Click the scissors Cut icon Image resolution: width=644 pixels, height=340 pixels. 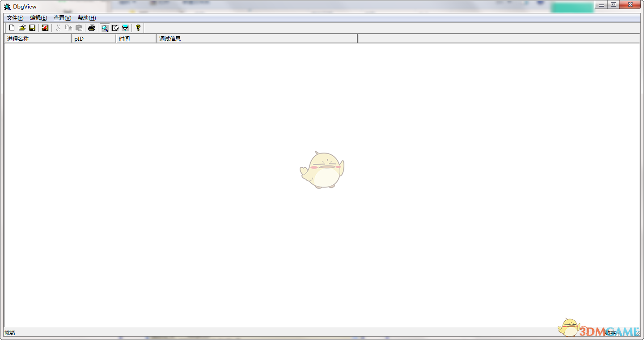pos(58,28)
